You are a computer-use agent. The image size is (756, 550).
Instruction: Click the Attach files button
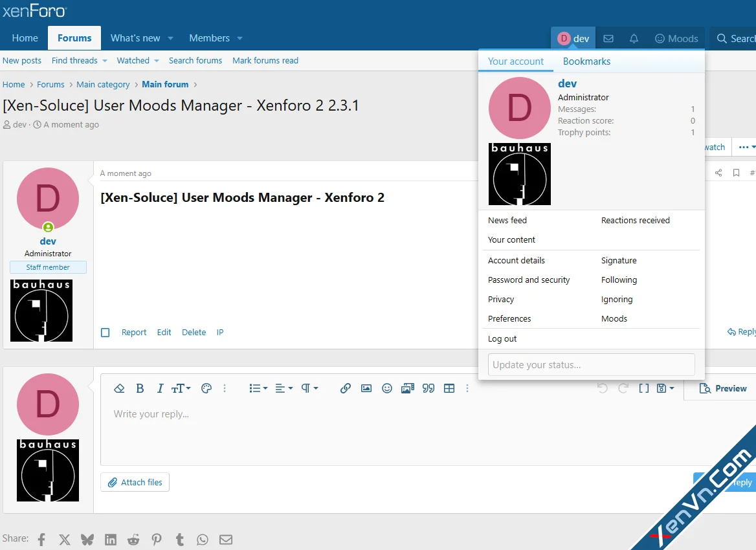point(135,483)
